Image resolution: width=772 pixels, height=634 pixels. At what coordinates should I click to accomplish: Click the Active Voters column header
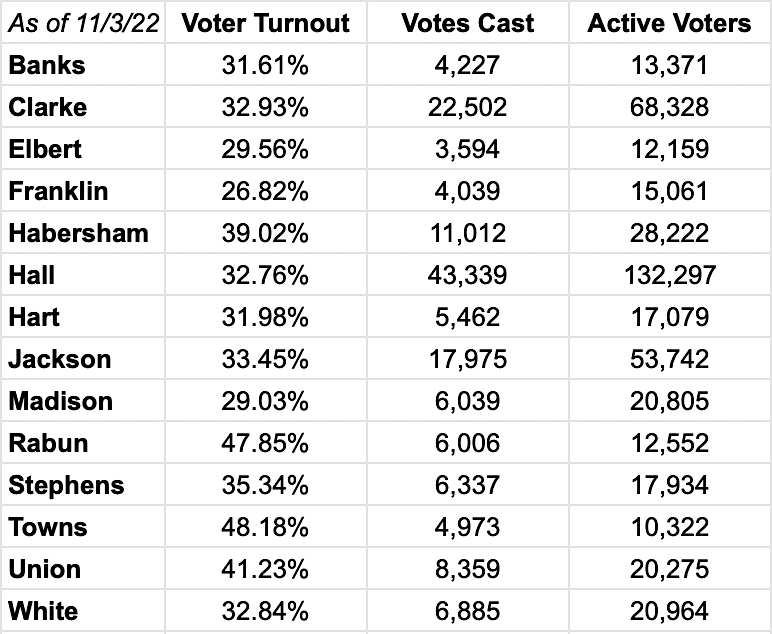pos(669,23)
